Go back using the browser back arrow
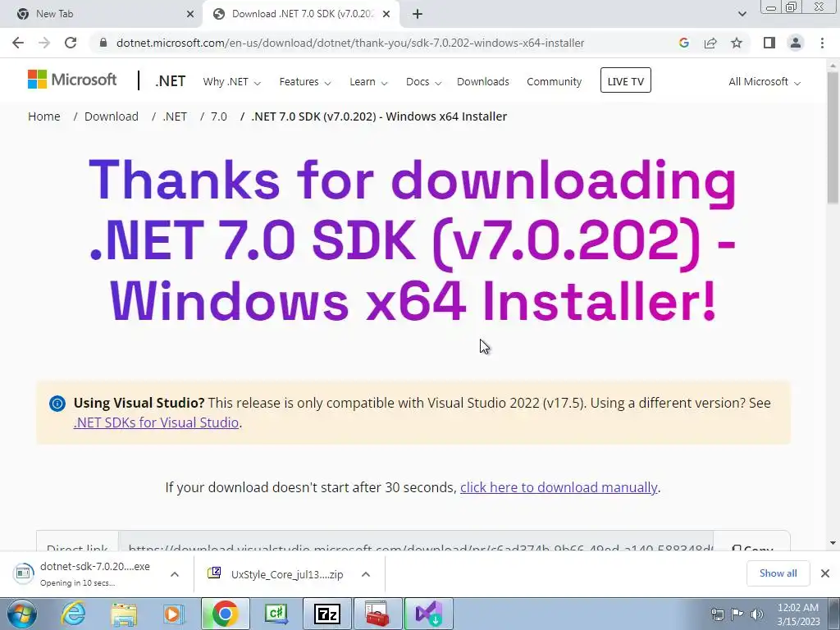 [x=18, y=43]
